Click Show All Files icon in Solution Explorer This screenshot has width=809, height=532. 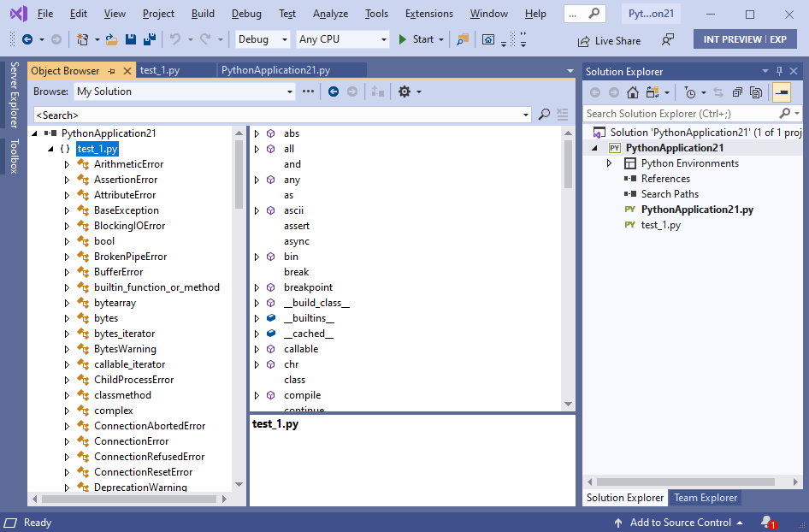pyautogui.click(x=756, y=92)
